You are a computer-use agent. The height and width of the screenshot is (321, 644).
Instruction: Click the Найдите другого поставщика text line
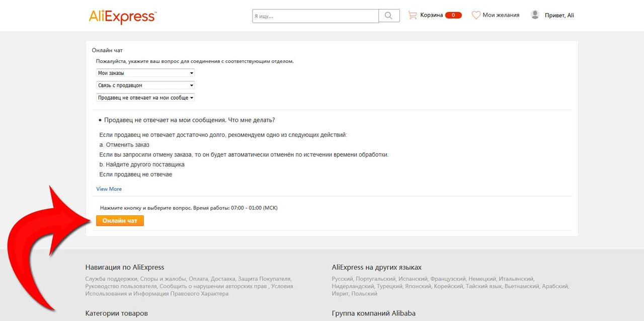(142, 165)
